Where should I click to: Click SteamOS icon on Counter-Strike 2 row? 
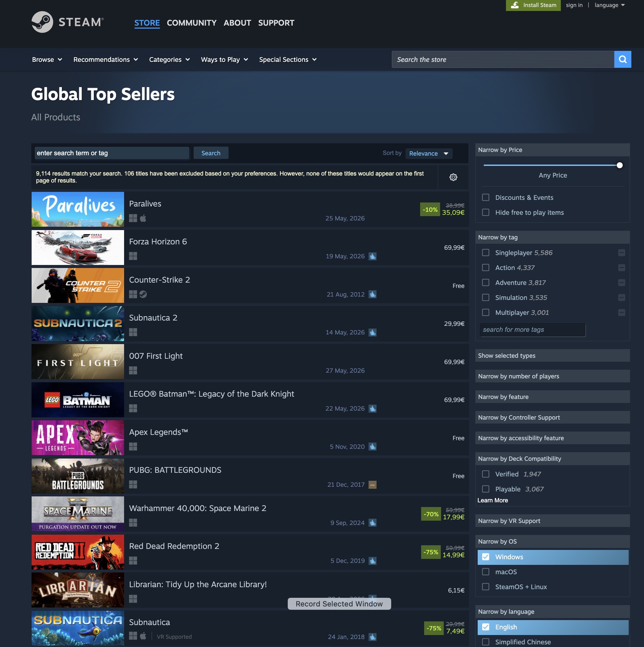(143, 294)
